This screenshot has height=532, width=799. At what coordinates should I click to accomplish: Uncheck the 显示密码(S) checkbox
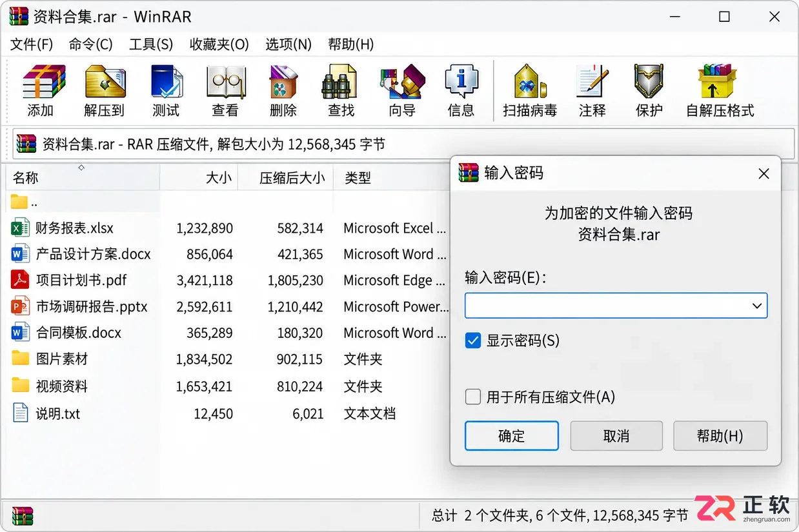pos(473,340)
